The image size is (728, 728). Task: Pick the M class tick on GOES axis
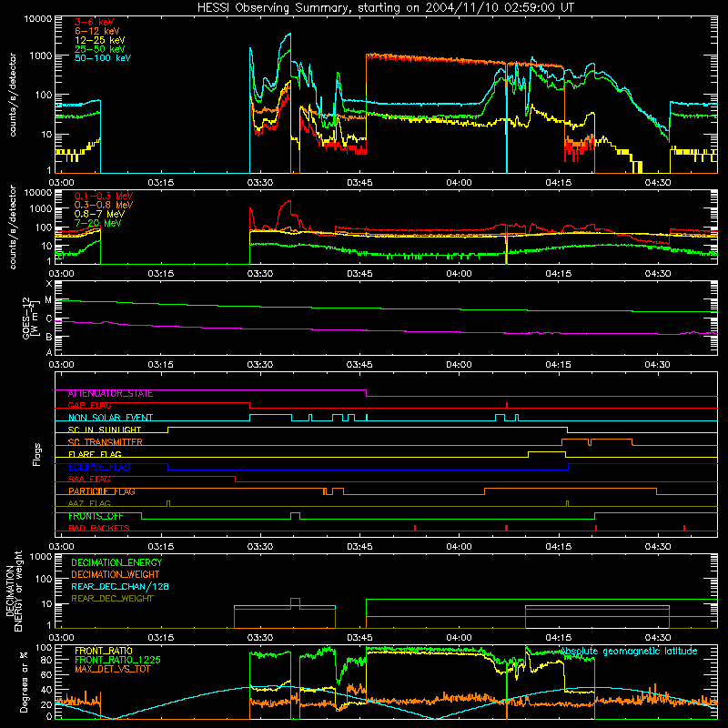(49, 300)
